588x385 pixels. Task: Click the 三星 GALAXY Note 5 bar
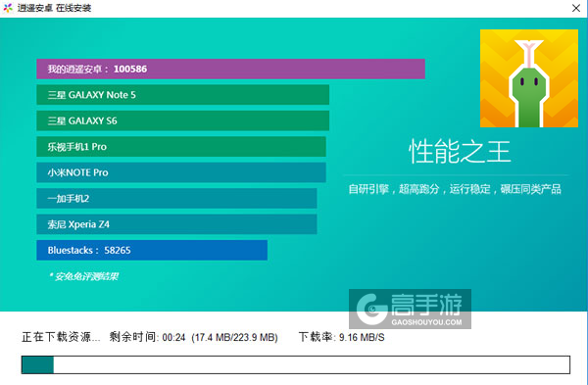click(x=182, y=95)
